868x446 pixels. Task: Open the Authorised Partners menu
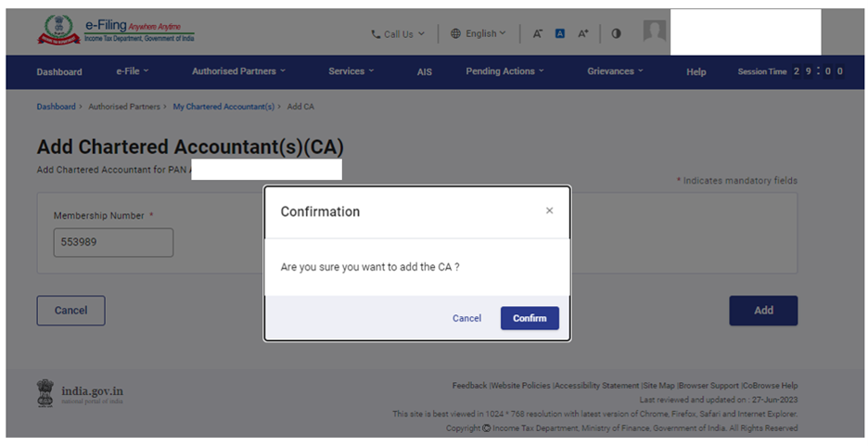tap(238, 71)
